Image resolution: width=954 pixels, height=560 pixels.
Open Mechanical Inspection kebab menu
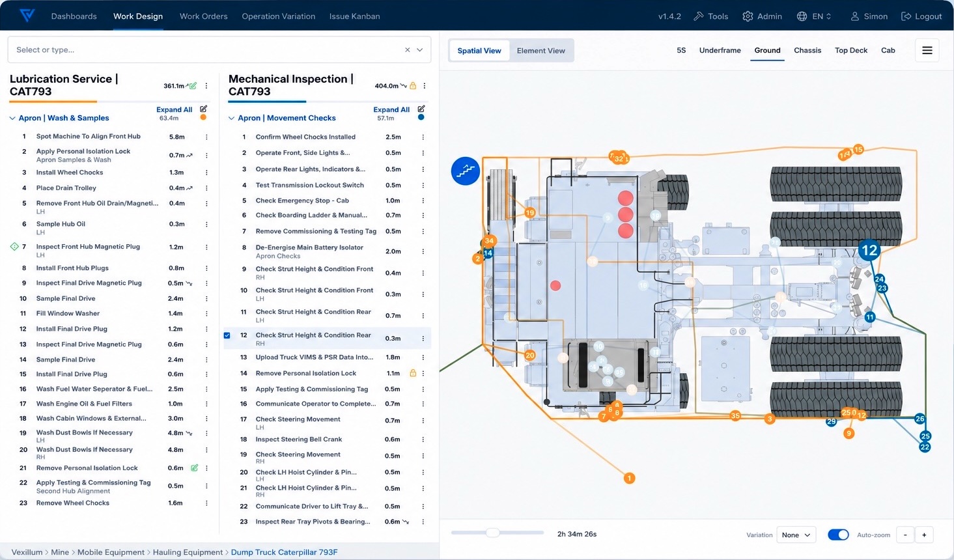425,85
